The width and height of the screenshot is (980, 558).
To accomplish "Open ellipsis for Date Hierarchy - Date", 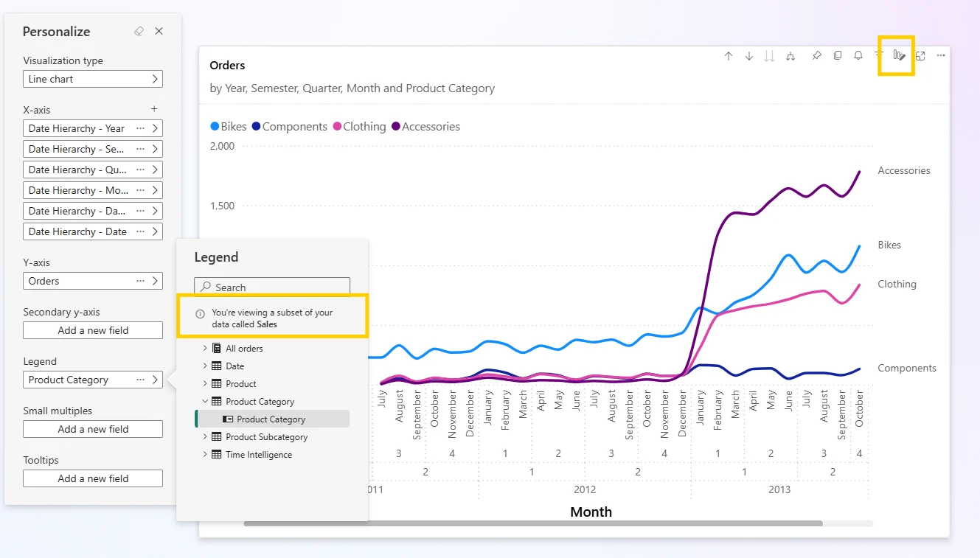I will pos(140,231).
